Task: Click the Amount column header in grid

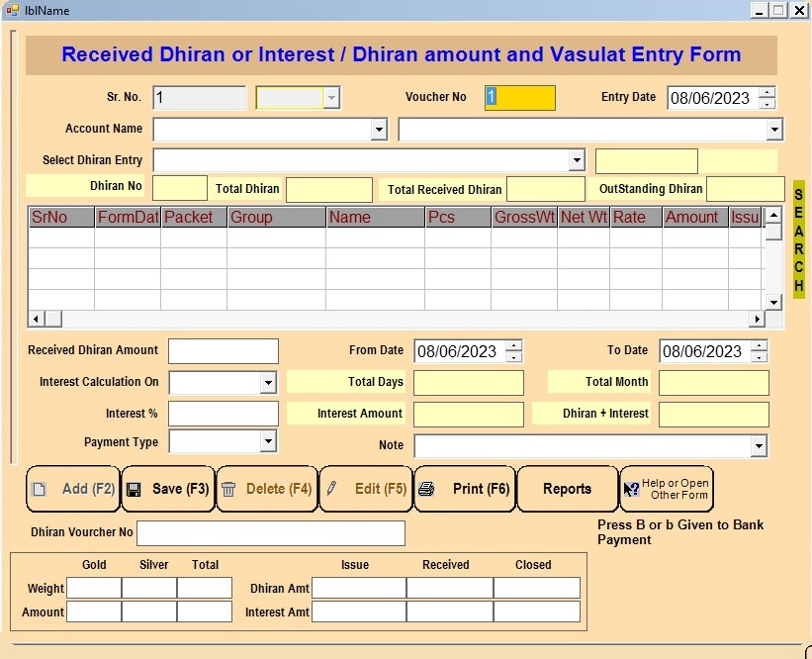Action: pyautogui.click(x=693, y=217)
